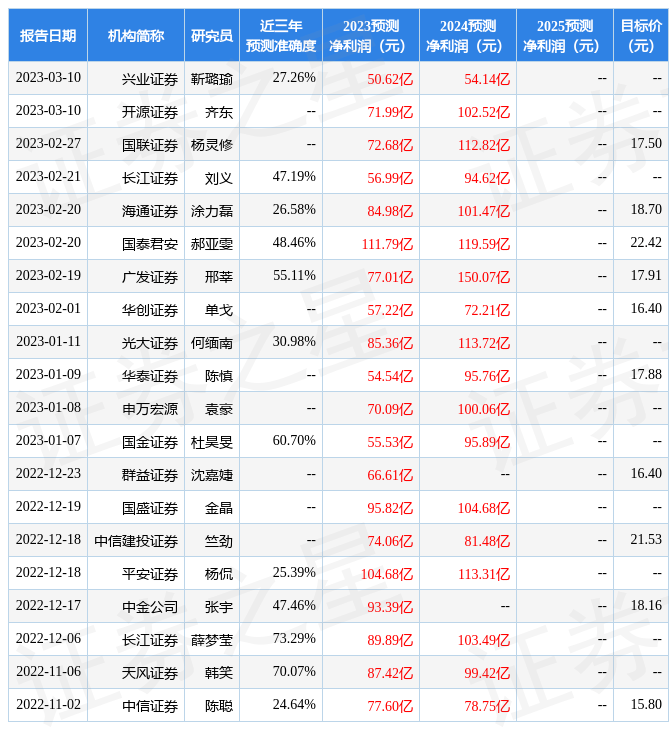Click the 国泰君安 institution name
Screen dimensions: 669x730
click(x=150, y=243)
